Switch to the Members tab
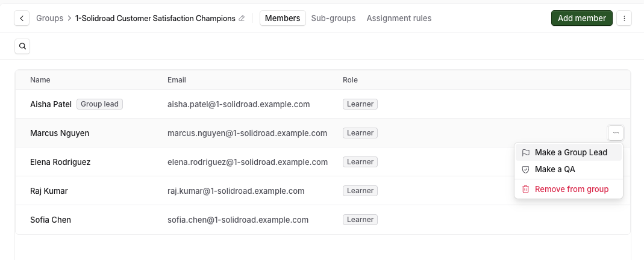Viewport: 644px width, 260px height. 283,19
